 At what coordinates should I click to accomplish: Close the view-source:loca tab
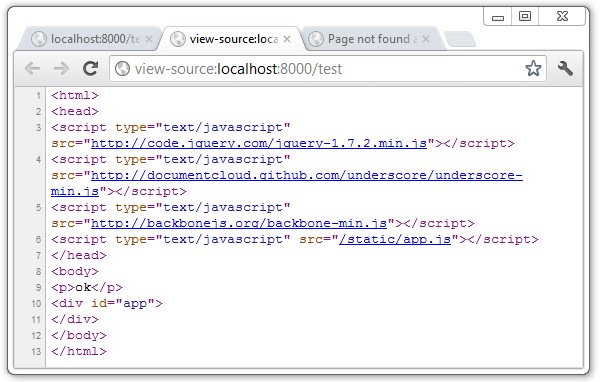click(287, 39)
